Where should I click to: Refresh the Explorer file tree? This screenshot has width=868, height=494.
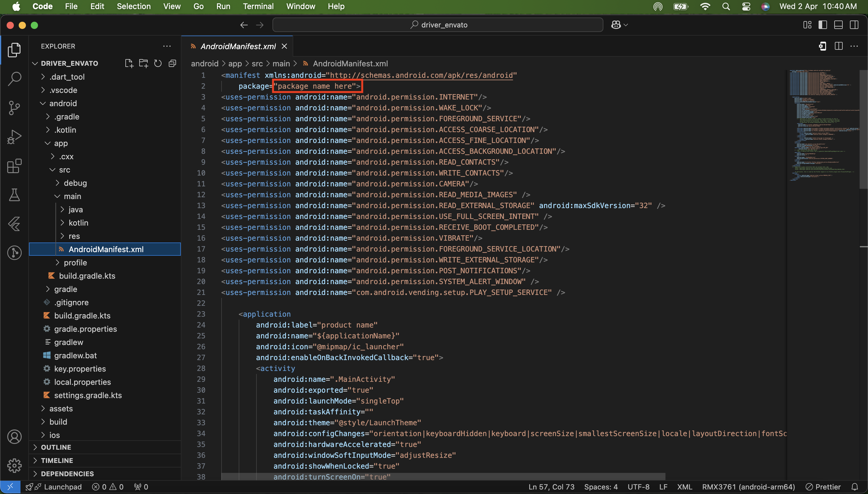tap(158, 63)
